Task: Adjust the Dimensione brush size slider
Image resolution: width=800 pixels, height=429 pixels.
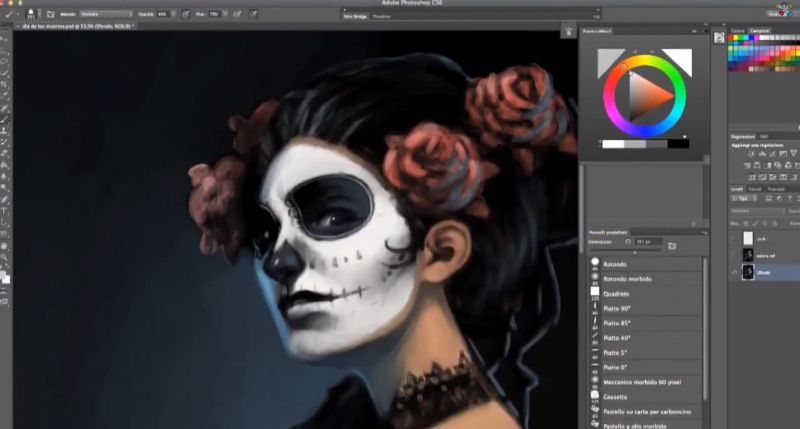Action: pos(635,252)
